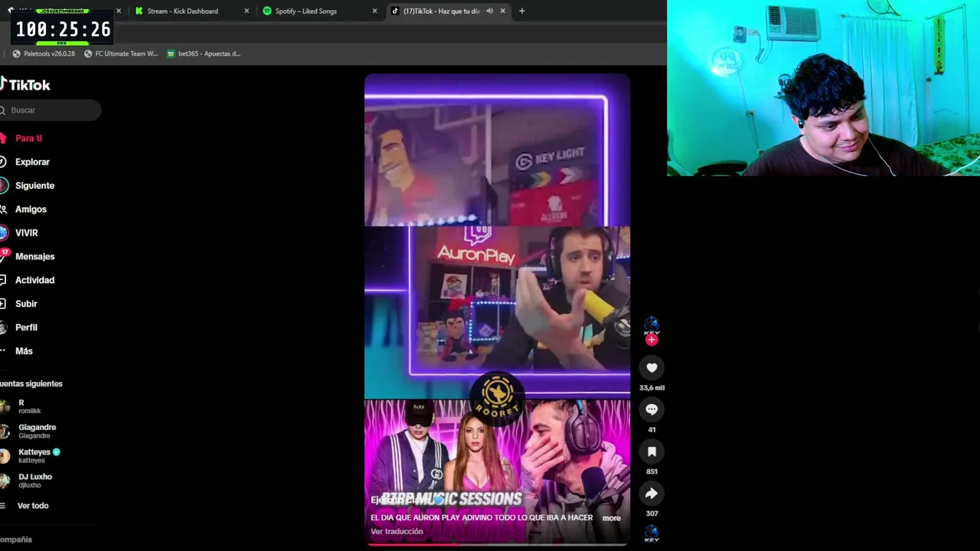The width and height of the screenshot is (980, 551).
Task: Click the 33,6 mil likes count
Action: click(652, 388)
